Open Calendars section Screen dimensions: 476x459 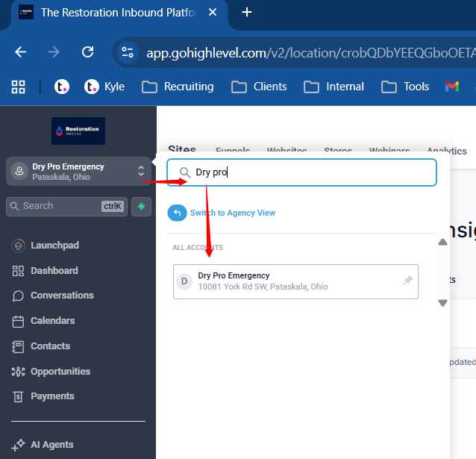(52, 321)
